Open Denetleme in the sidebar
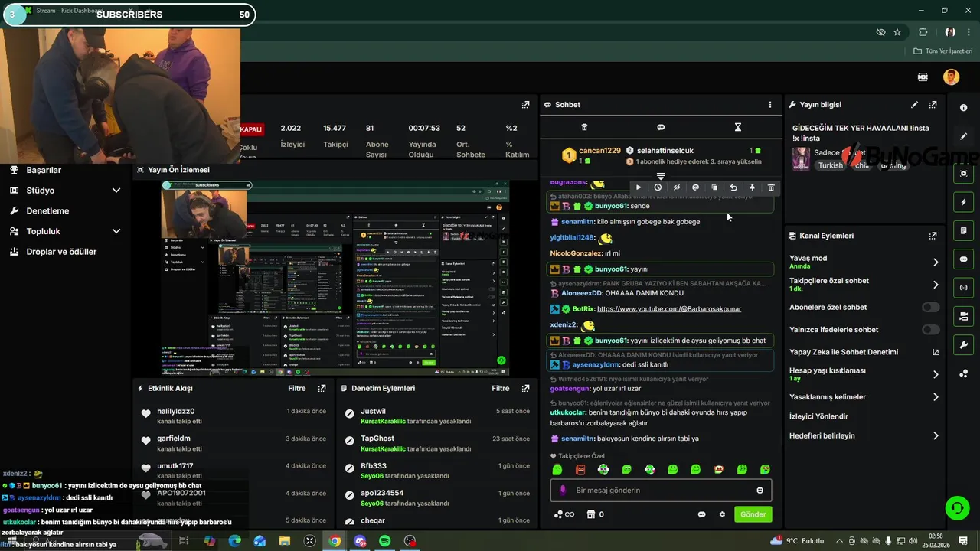Viewport: 980px width, 551px height. point(47,210)
